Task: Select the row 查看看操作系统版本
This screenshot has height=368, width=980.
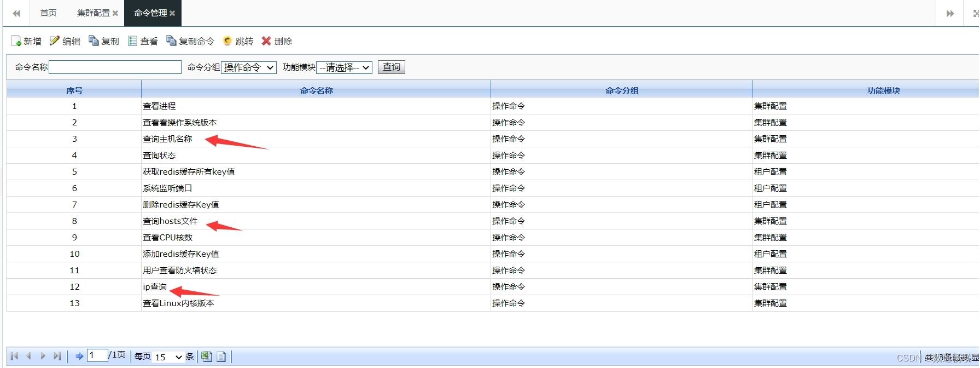Action: tap(492, 123)
